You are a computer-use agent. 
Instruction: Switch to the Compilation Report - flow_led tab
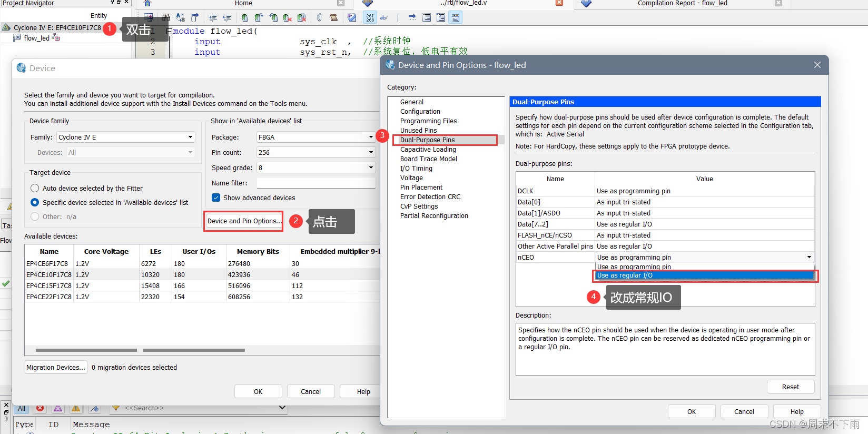tap(682, 3)
